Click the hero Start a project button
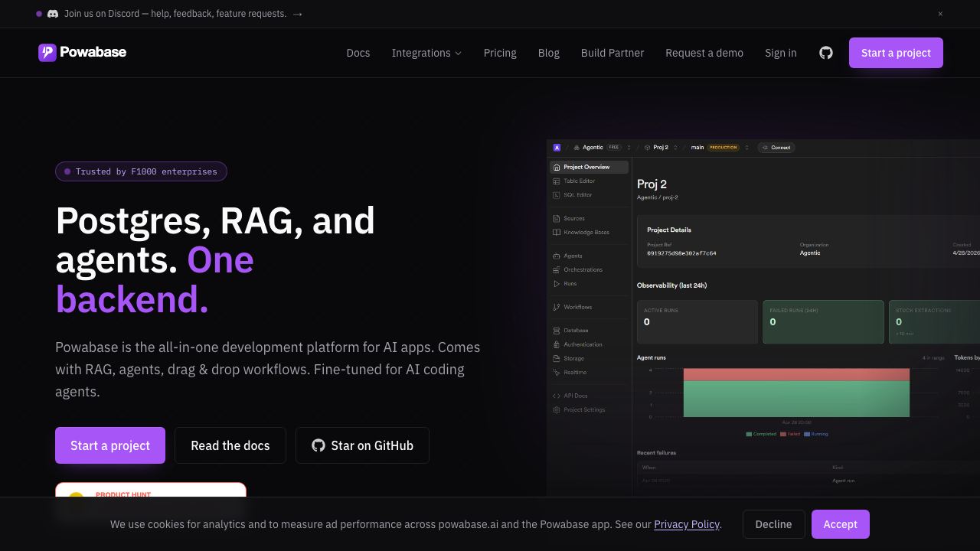 110,445
